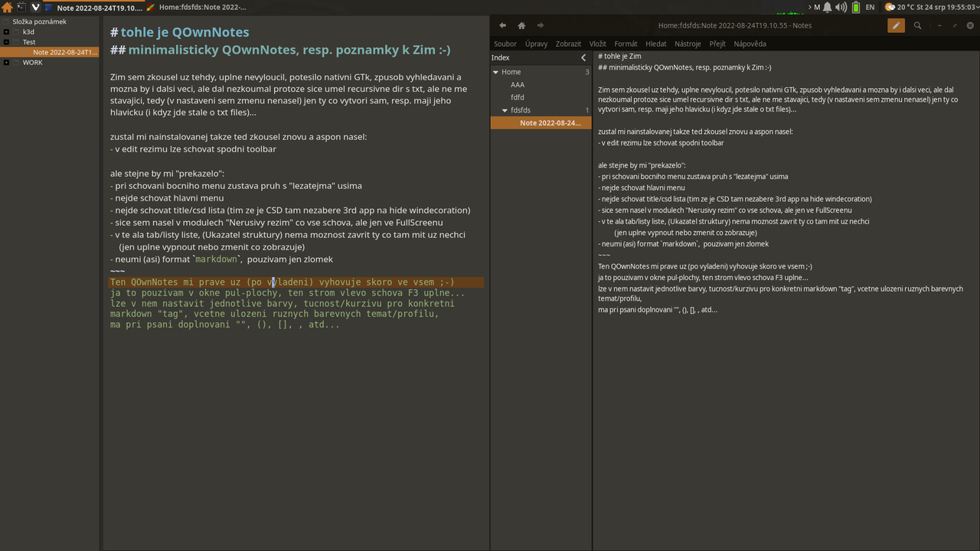980x551 pixels.
Task: Select the k3d folder name
Action: pos(28,32)
